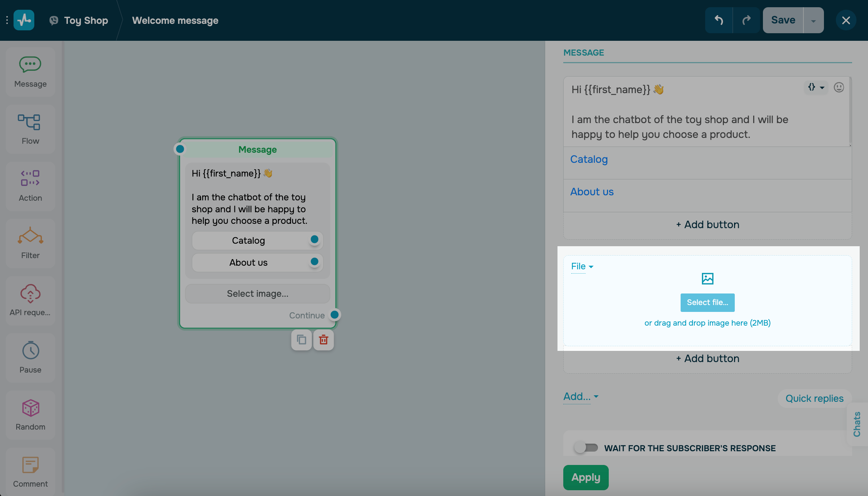Image resolution: width=868 pixels, height=496 pixels.
Task: Duplicate the message block with copy icon
Action: (x=301, y=340)
